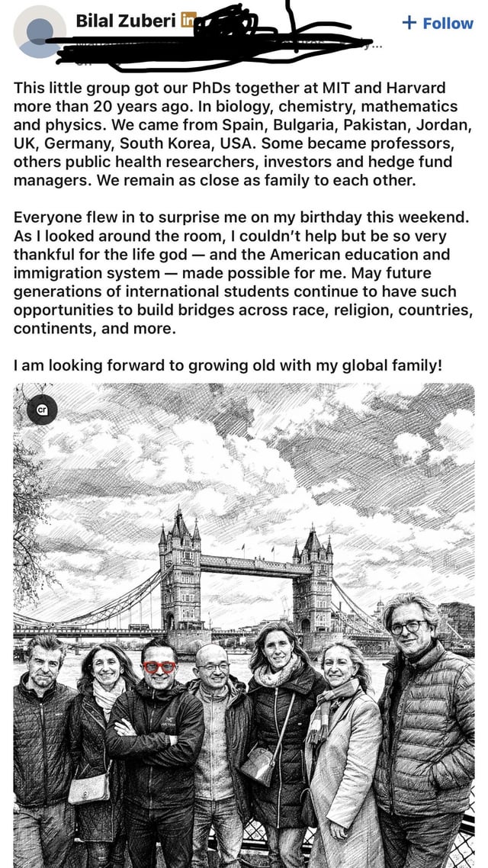Expand the truncated headline ellipsis

[377, 46]
